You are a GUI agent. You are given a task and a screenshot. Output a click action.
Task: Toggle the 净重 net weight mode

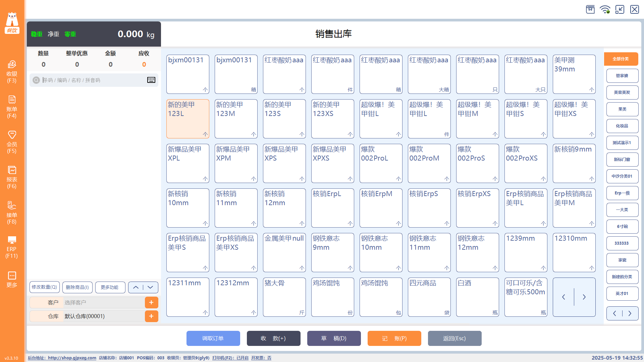53,34
